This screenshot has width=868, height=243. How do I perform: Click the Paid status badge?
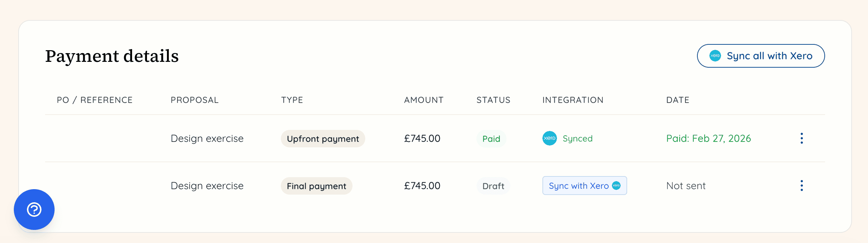tap(491, 139)
